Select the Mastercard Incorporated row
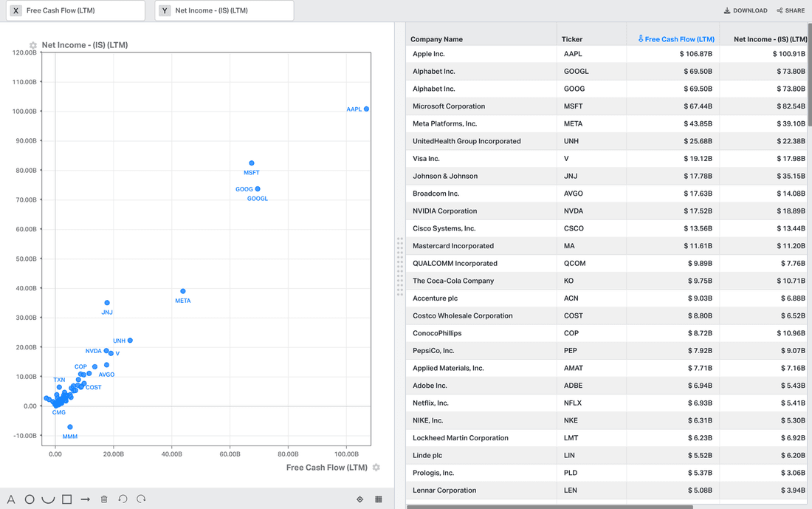 coord(607,246)
